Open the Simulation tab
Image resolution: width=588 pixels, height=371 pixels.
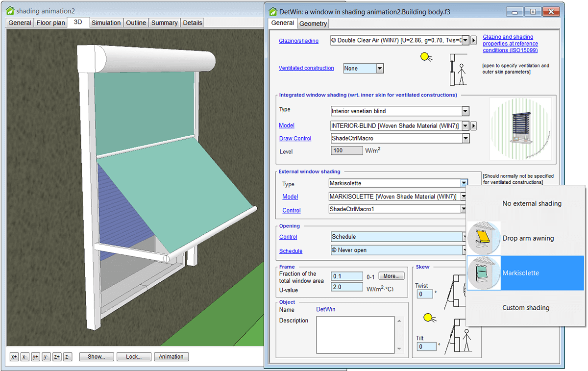(106, 23)
